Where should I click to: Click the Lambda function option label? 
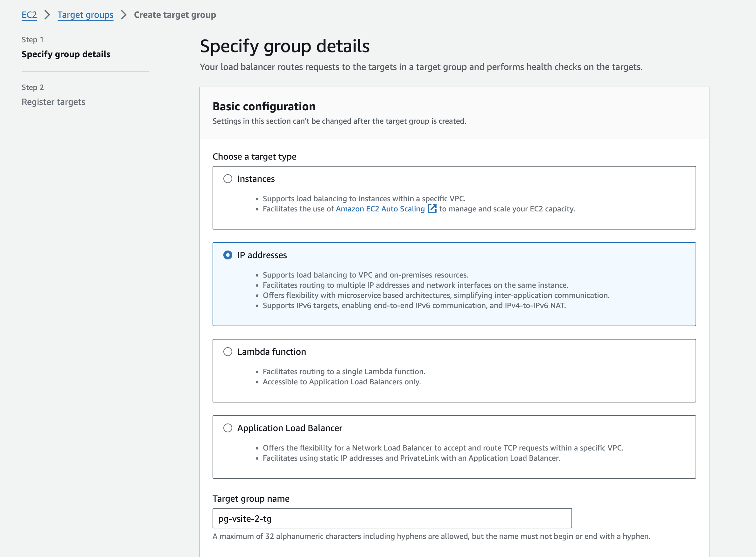click(x=271, y=352)
